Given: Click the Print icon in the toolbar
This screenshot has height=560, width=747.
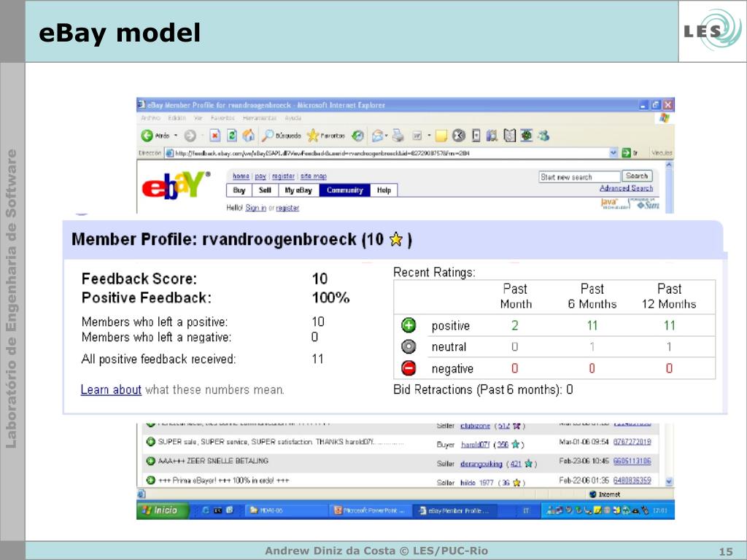Looking at the screenshot, I should pyautogui.click(x=398, y=136).
